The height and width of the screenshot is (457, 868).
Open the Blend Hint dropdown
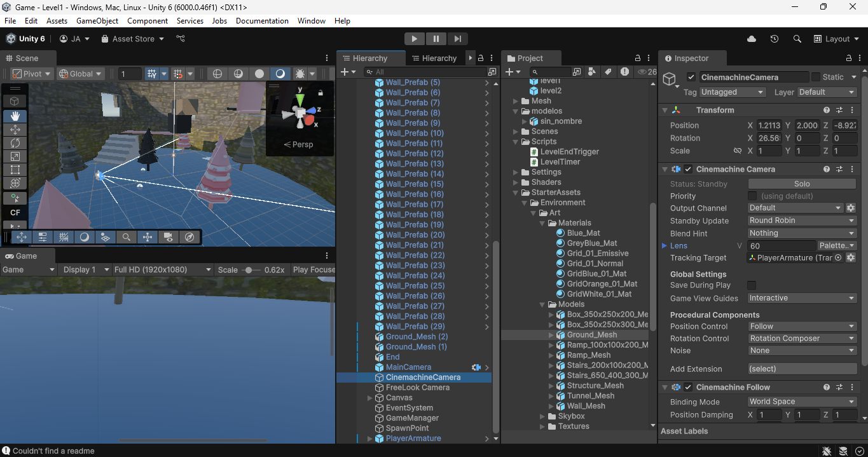[x=803, y=233]
